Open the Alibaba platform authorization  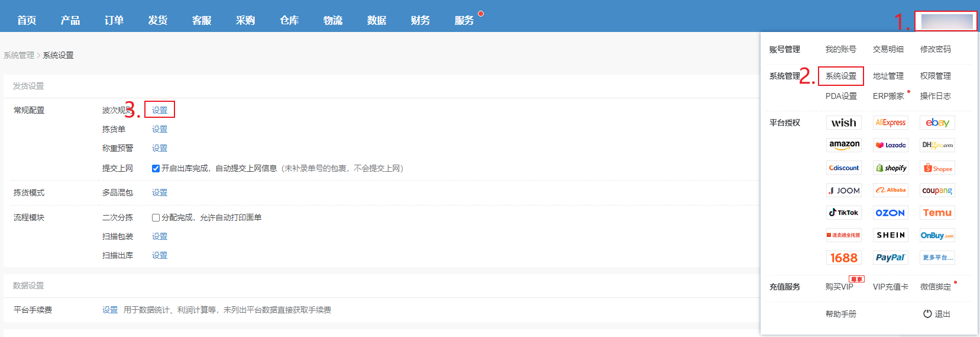click(x=891, y=190)
